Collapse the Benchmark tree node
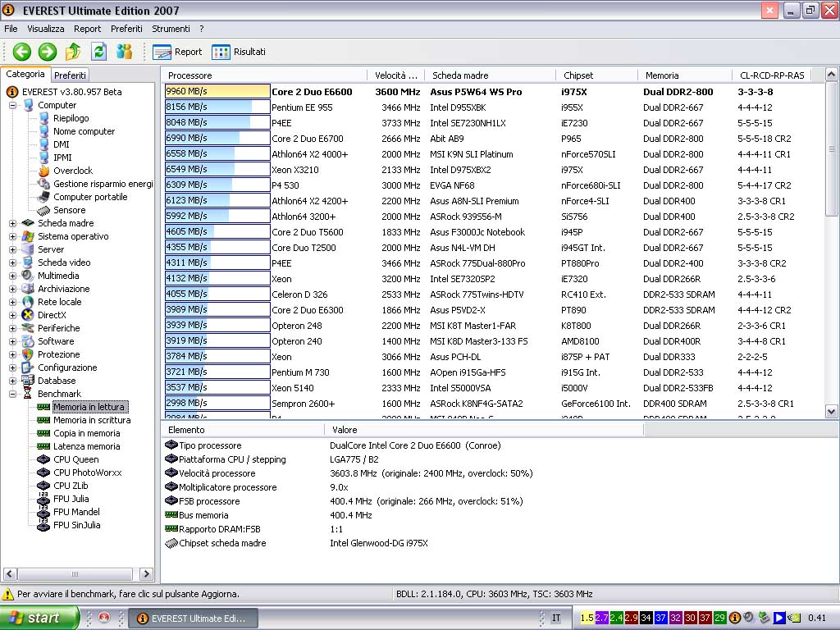This screenshot has width=840, height=630. [x=12, y=394]
